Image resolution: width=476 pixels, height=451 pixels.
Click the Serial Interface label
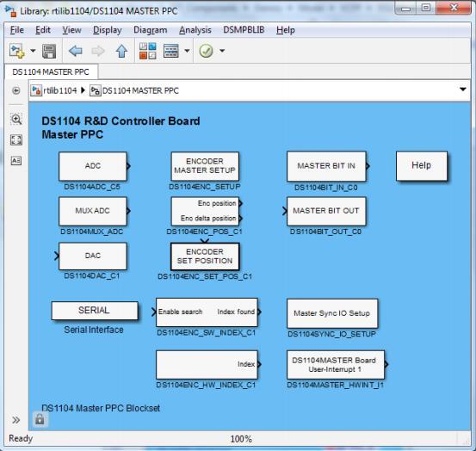coord(94,330)
